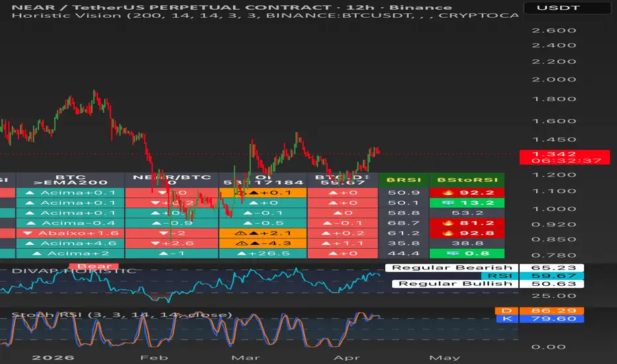Viewport: 617px width, 364px height.
Task: Click the Horistic Vision indicator legend
Action: click(x=265, y=16)
